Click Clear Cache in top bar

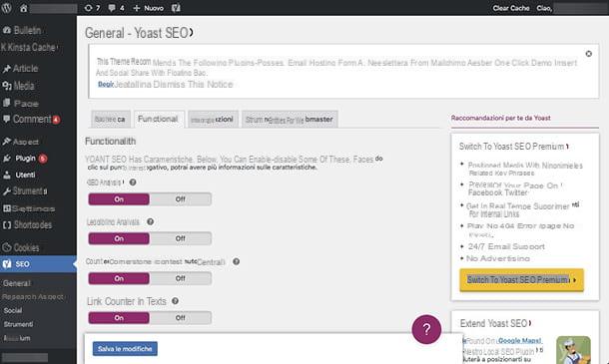coord(511,8)
